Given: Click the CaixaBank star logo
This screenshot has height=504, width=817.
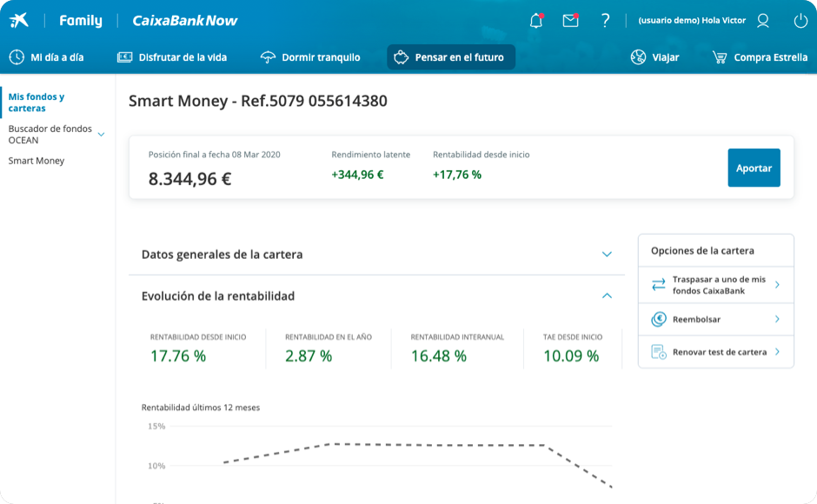Looking at the screenshot, I should click(x=19, y=20).
